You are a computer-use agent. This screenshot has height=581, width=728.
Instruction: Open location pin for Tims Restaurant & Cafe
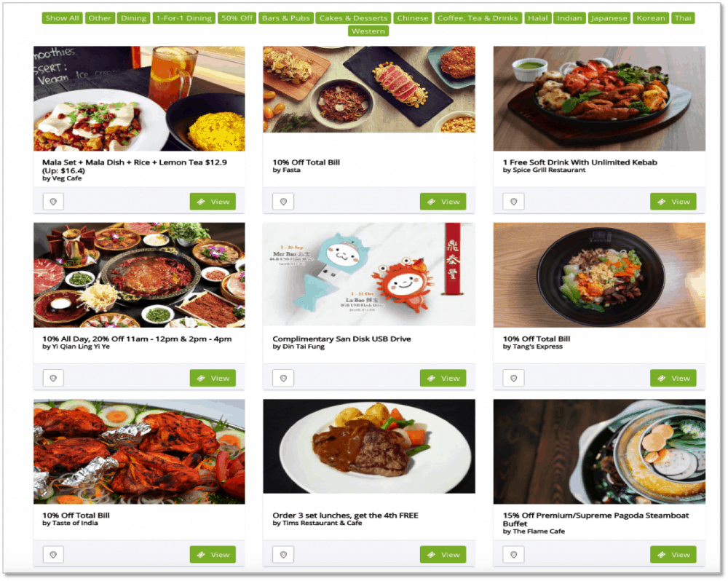pyautogui.click(x=283, y=555)
